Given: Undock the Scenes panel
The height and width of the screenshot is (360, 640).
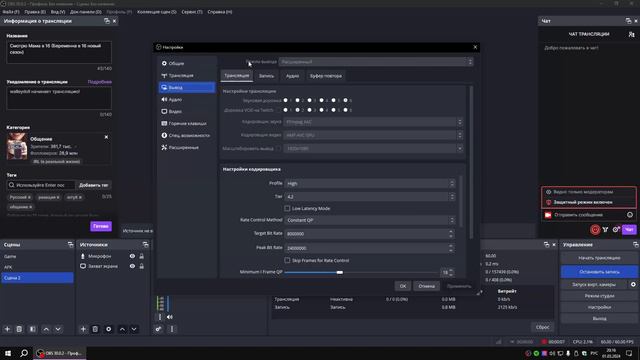Looking at the screenshot, I should (71, 244).
